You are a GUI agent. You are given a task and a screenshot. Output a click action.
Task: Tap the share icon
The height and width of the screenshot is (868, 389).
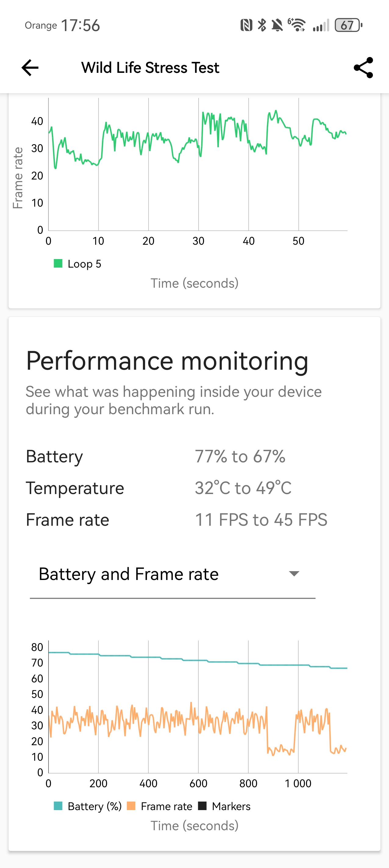(363, 68)
